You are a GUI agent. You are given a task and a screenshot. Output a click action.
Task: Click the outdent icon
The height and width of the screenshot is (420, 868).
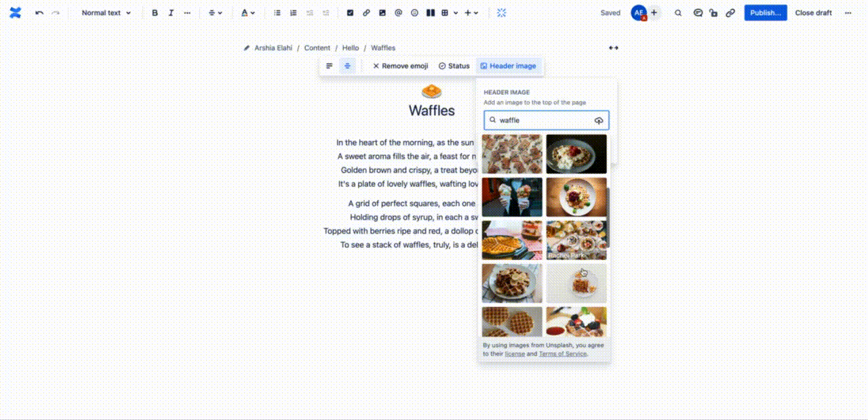pos(309,13)
